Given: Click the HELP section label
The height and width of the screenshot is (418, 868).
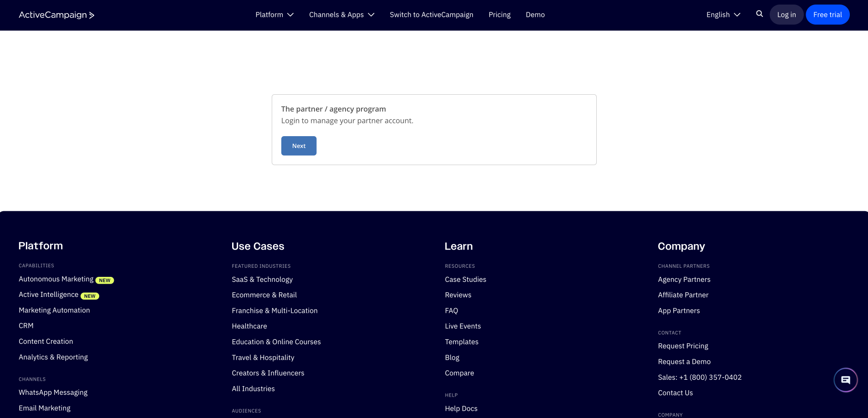Looking at the screenshot, I should coord(452,395).
